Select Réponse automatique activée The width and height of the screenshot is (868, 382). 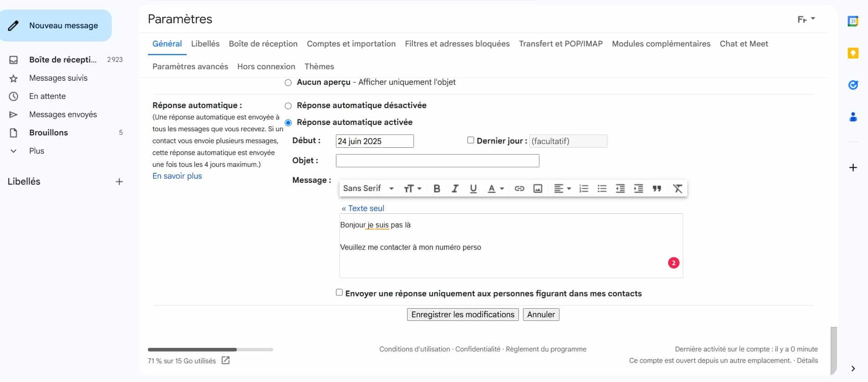288,123
